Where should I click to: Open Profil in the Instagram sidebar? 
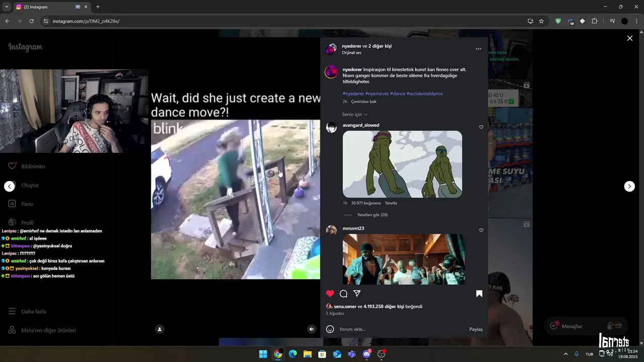(x=21, y=222)
